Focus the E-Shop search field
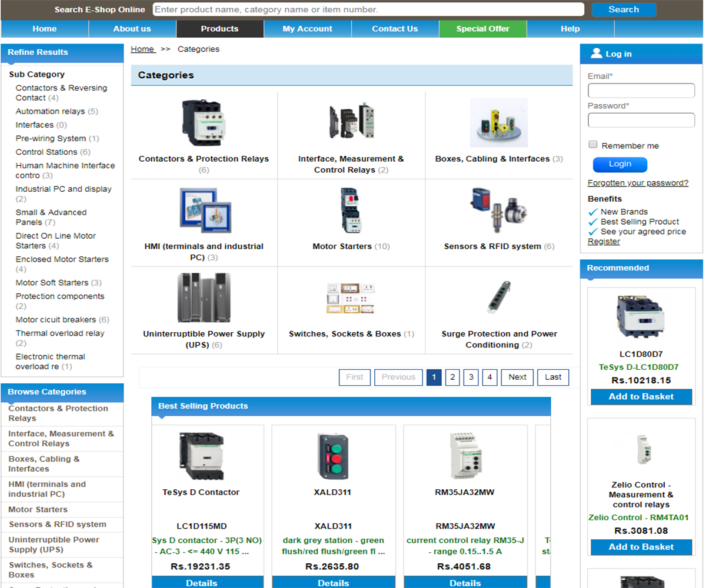The height and width of the screenshot is (588, 706). (368, 9)
